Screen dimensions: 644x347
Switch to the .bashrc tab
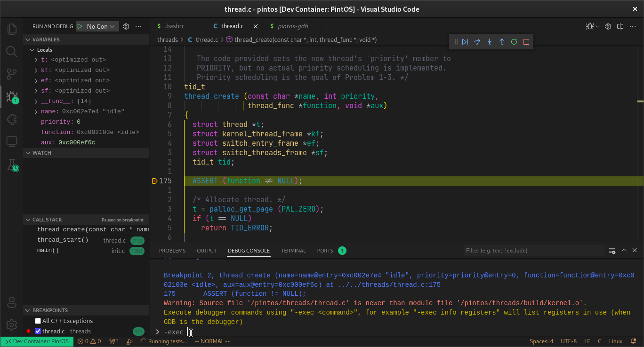coord(175,26)
